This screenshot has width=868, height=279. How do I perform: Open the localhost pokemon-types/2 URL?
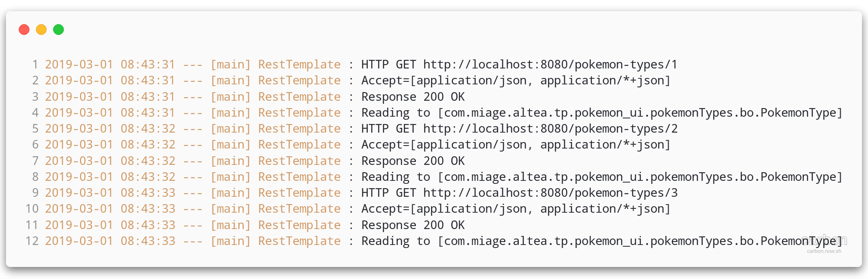click(x=550, y=129)
